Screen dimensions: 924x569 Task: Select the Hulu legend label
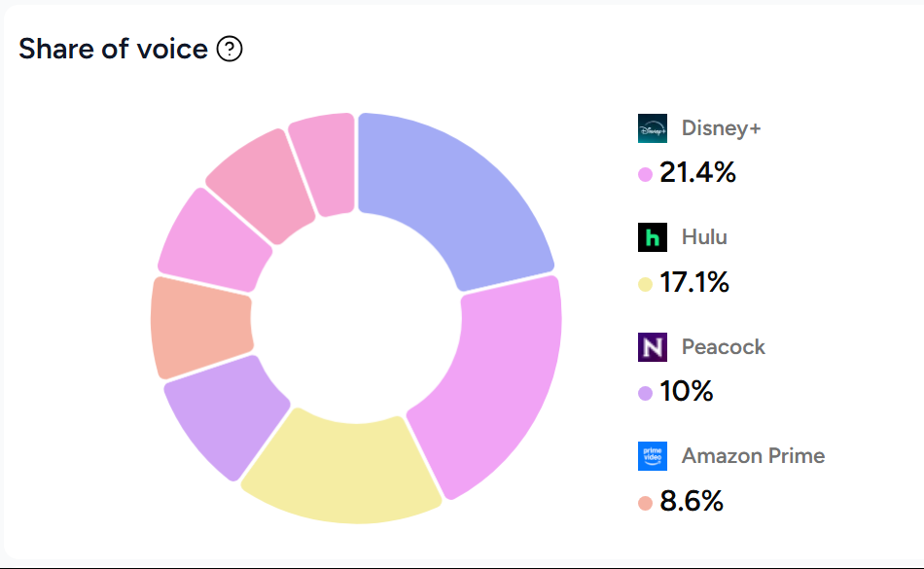click(x=704, y=237)
